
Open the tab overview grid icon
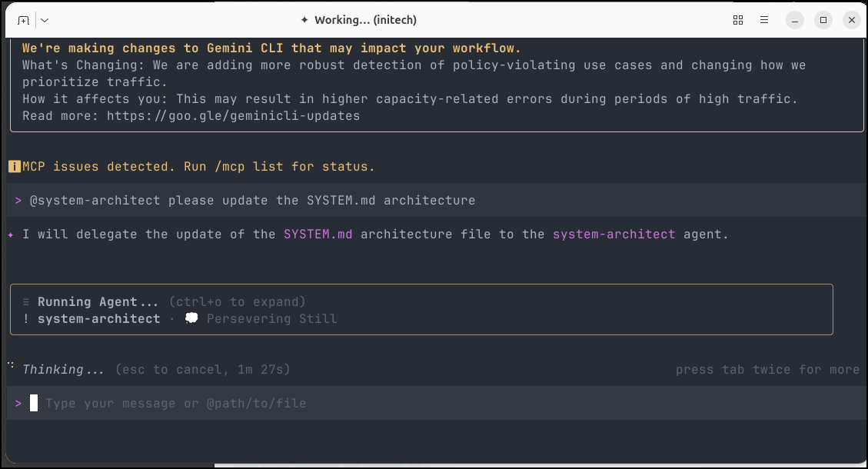[x=738, y=20]
